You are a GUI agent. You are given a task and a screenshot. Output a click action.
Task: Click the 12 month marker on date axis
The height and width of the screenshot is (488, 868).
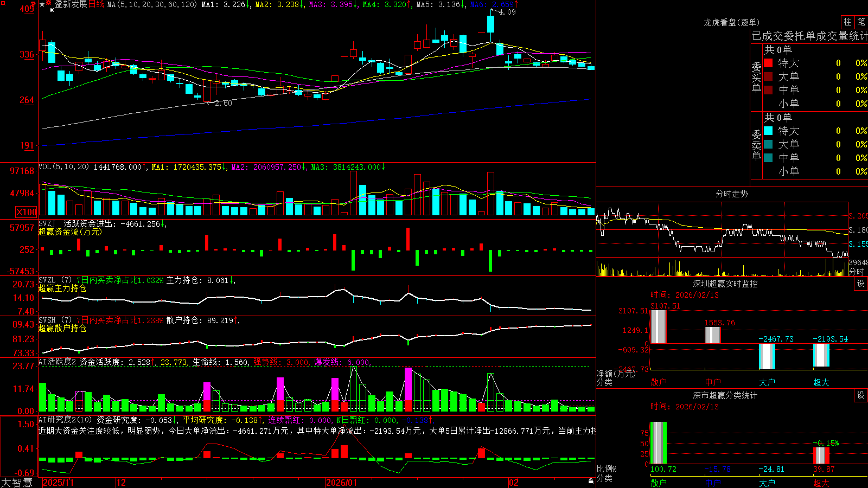pos(121,483)
